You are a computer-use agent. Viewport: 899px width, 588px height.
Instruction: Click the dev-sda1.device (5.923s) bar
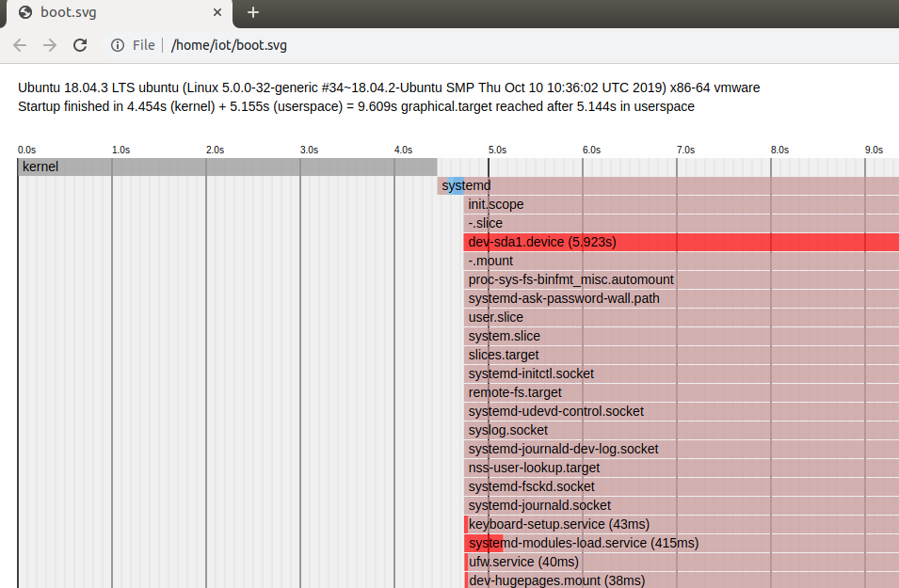(x=682, y=242)
